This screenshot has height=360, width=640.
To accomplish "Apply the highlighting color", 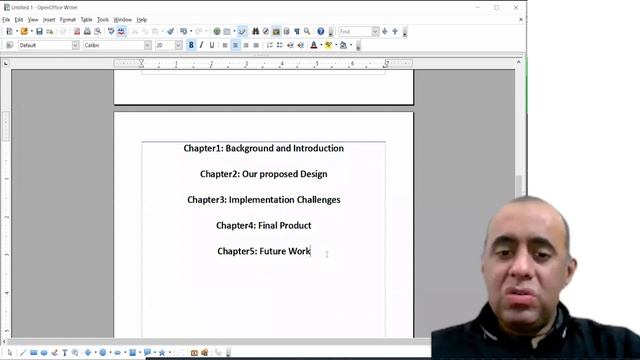I will 328,45.
